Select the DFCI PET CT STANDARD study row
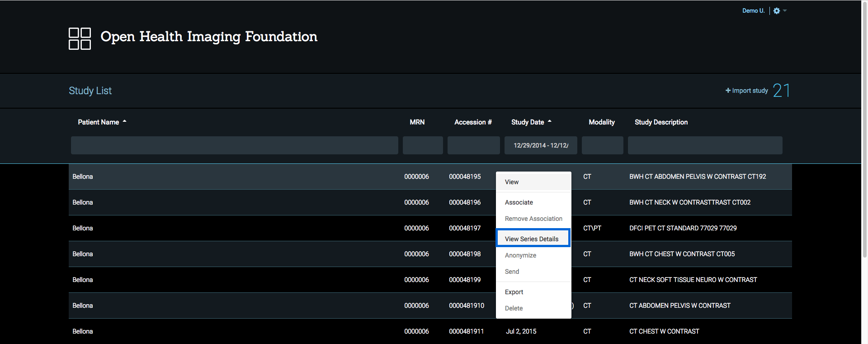This screenshot has width=868, height=344. [x=683, y=228]
